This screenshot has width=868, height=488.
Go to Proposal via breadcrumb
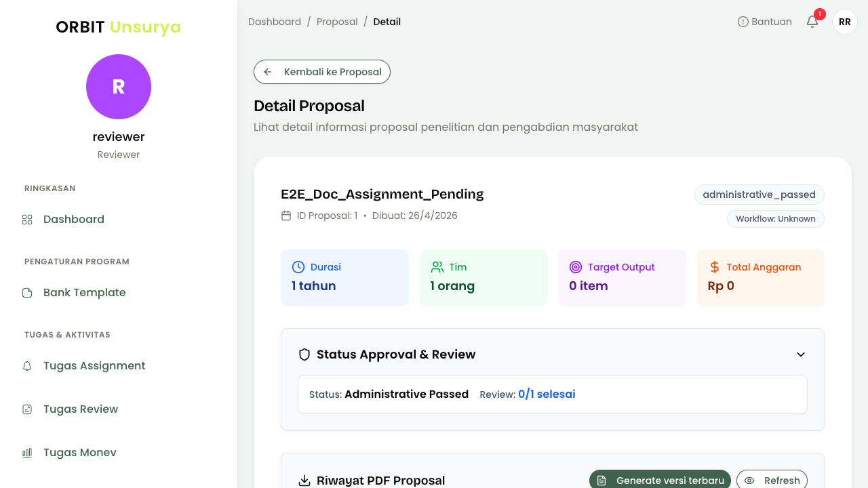(x=337, y=22)
